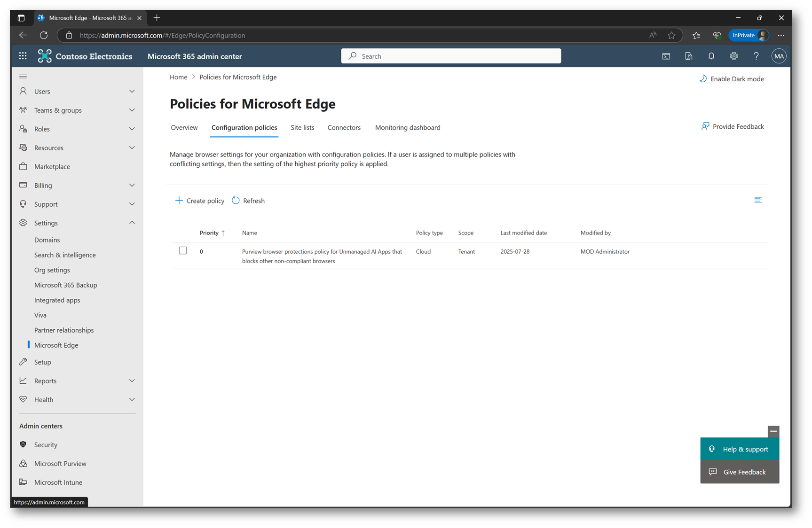Open Partner relationships in sidebar

pyautogui.click(x=64, y=330)
